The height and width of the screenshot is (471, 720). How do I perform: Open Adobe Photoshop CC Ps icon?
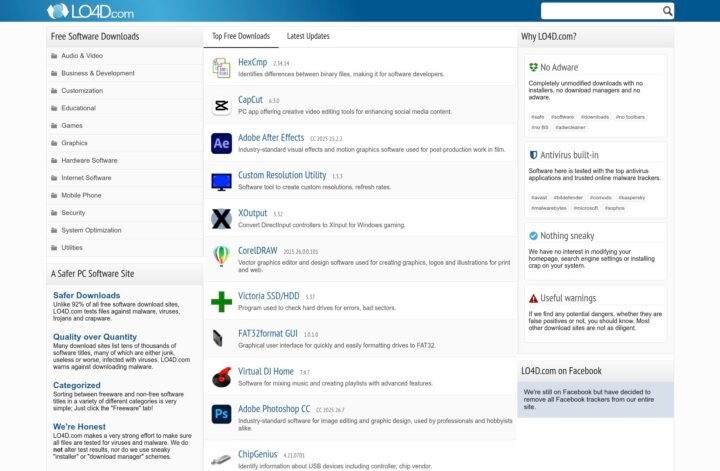coord(221,414)
